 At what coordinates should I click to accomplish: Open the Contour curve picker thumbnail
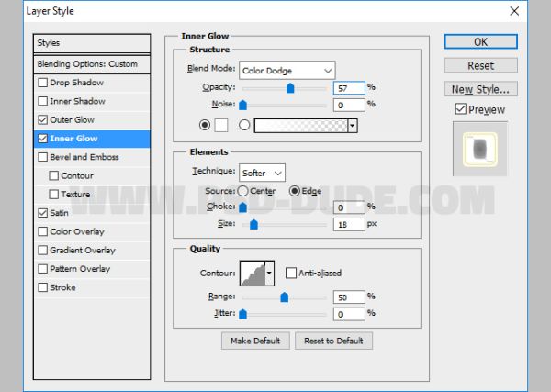tap(253, 273)
